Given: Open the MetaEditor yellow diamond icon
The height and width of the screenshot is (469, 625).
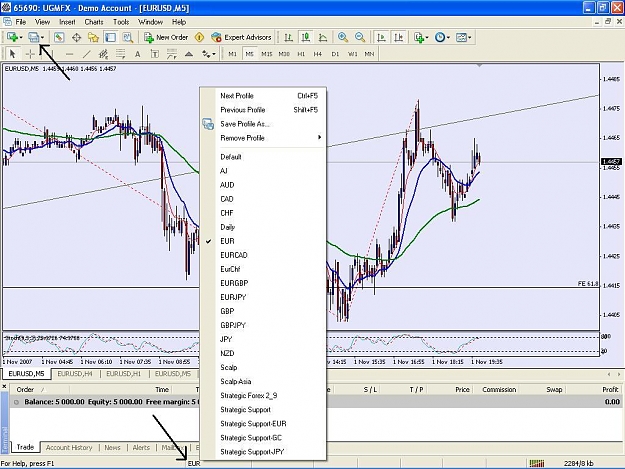Looking at the screenshot, I should [199, 37].
